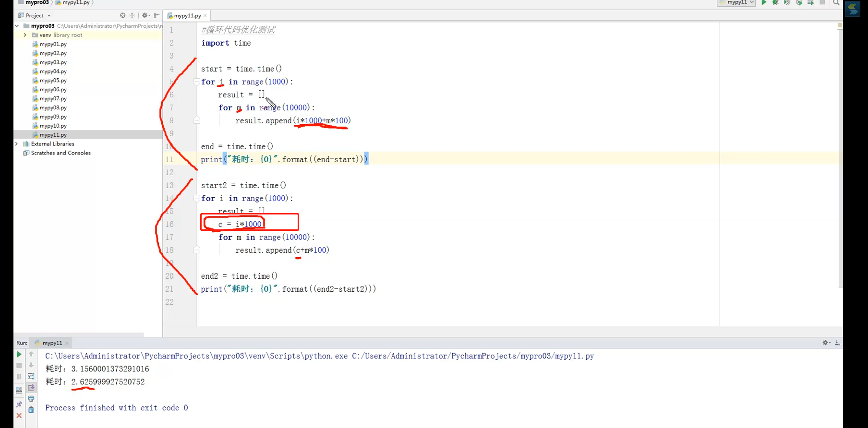Click the gutter at line number 22
868x428 pixels.
169,302
